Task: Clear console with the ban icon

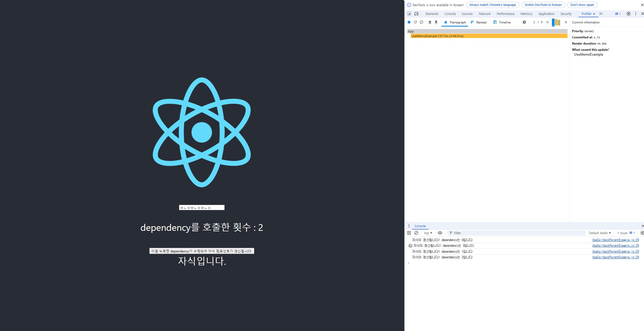Action: point(416,233)
